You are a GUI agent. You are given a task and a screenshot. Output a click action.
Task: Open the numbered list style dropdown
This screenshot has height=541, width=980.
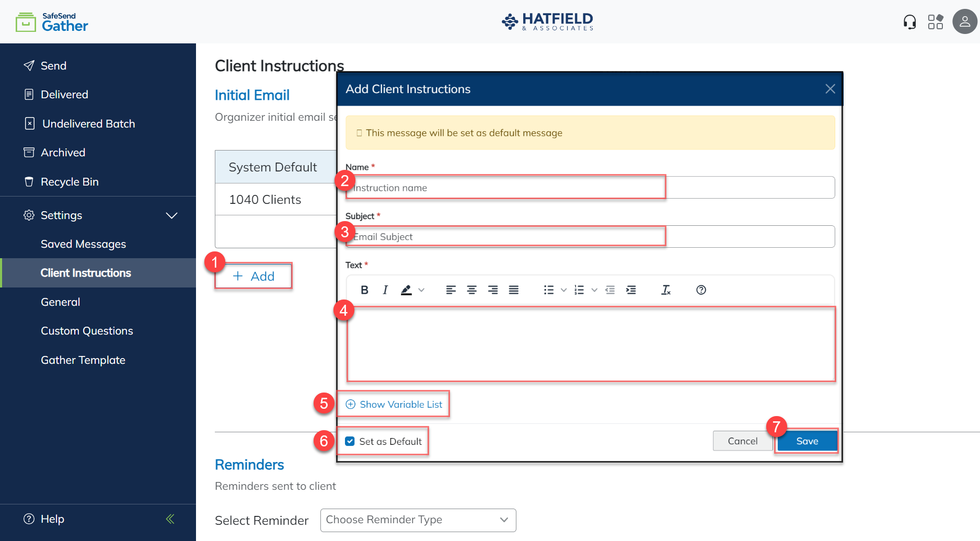(594, 290)
